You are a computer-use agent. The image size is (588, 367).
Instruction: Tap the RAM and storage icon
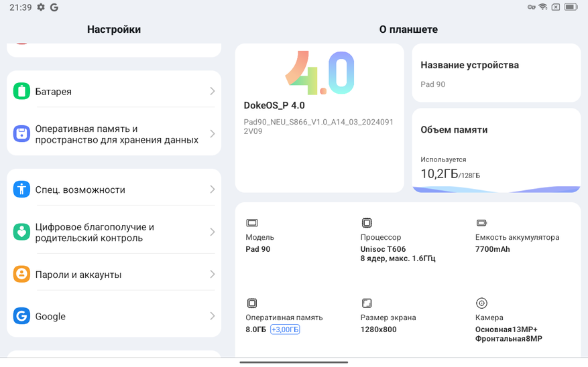click(x=21, y=134)
